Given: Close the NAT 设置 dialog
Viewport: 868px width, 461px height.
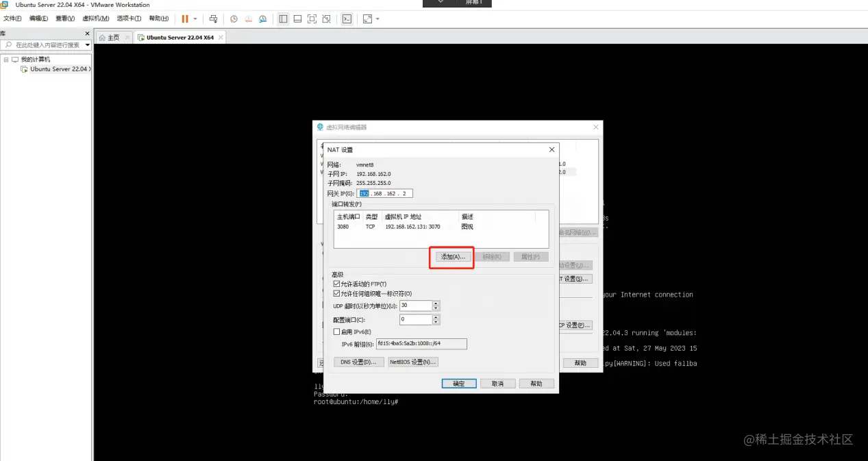Looking at the screenshot, I should (551, 149).
